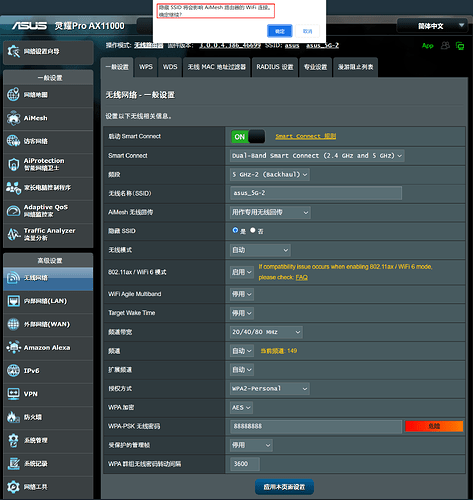
Task: Switch to the 一般设置 tab
Action: 117,67
